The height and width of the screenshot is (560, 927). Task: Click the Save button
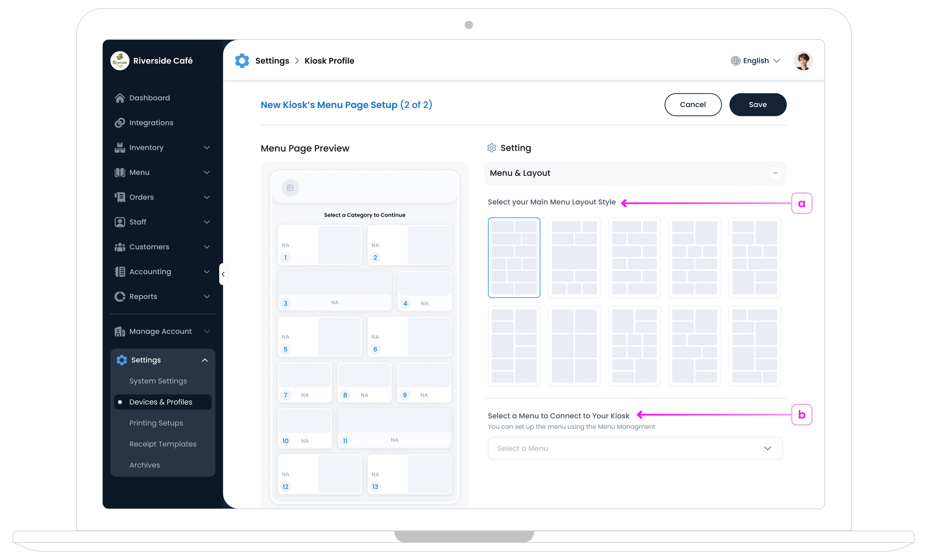(x=757, y=105)
